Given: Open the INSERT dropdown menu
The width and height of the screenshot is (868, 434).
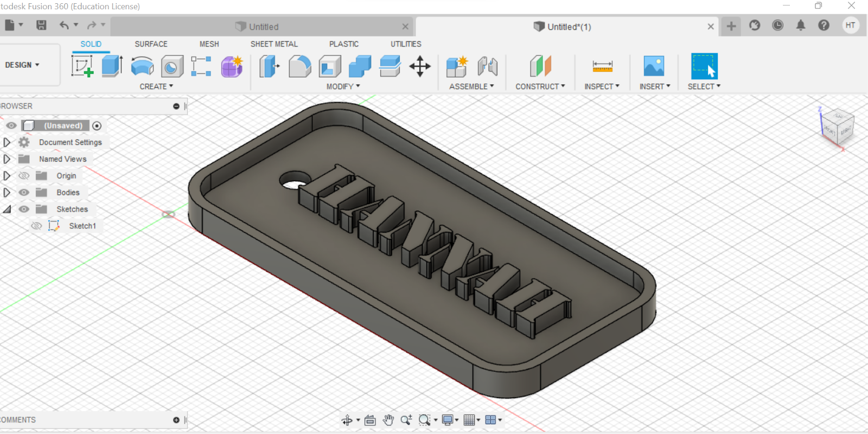Looking at the screenshot, I should tap(655, 86).
